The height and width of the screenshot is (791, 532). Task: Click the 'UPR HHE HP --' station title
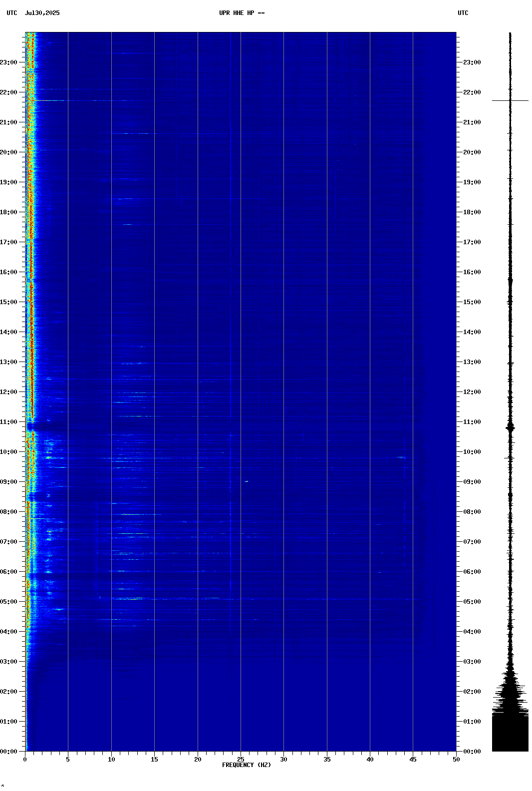[x=242, y=13]
